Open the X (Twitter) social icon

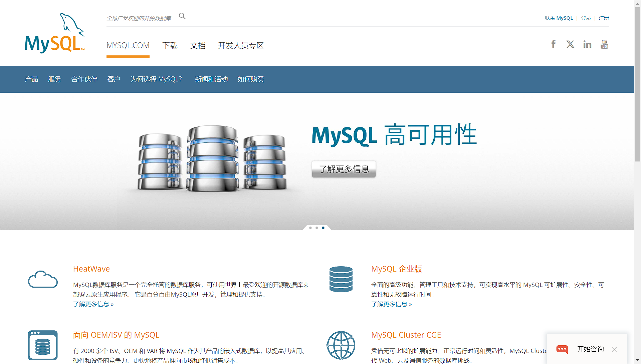pos(570,44)
